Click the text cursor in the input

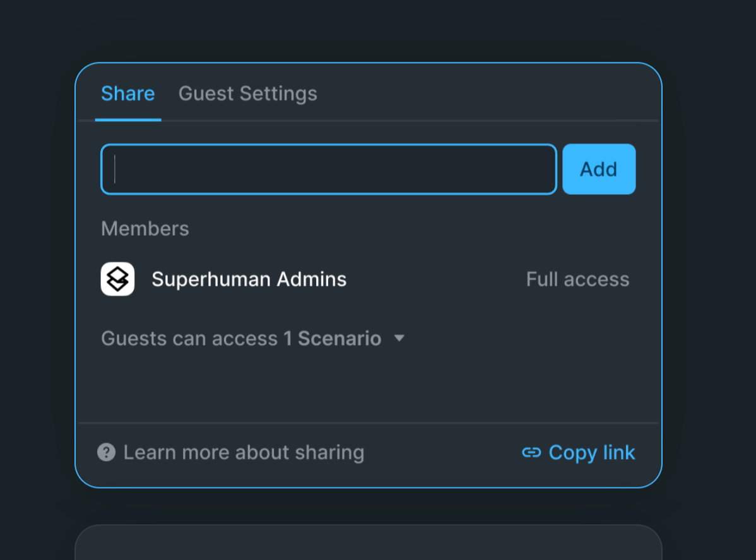115,170
